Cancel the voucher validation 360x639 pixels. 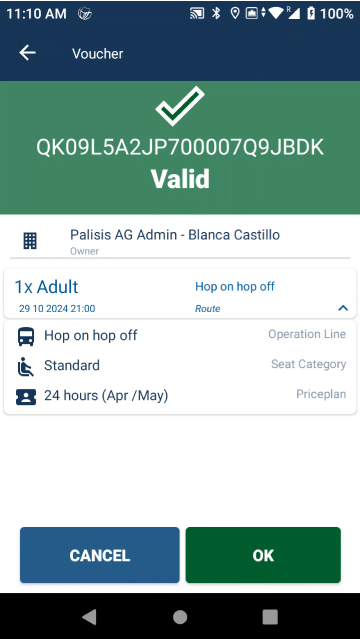[x=99, y=555]
